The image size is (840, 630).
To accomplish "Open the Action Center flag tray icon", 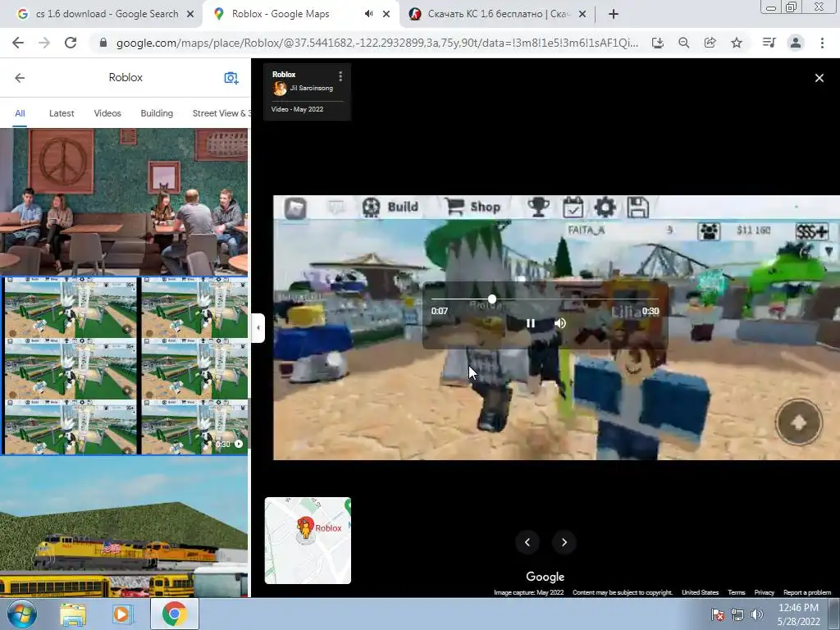I will click(717, 614).
